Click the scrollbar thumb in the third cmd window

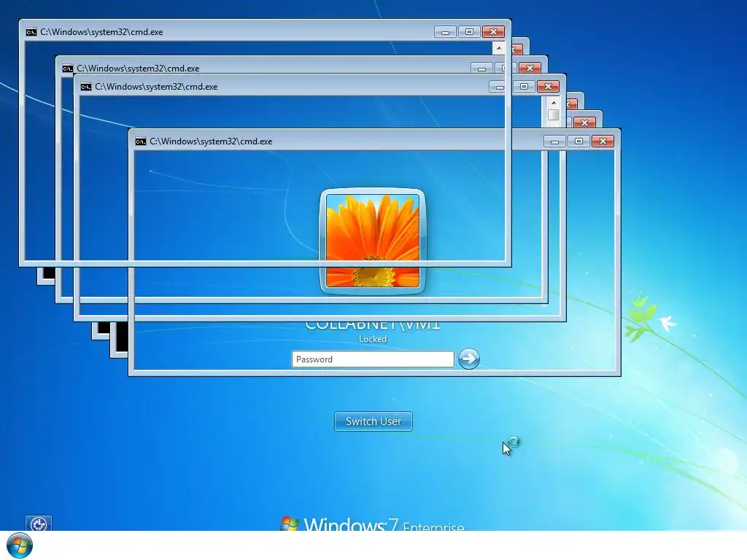(x=554, y=115)
